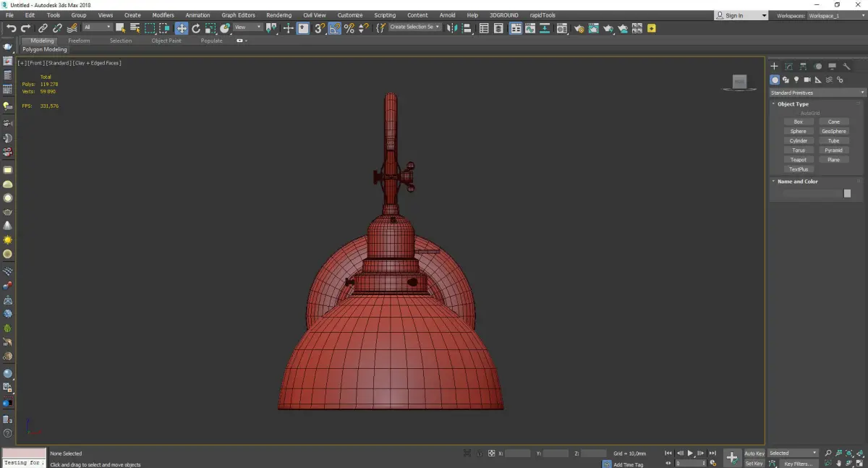Image resolution: width=868 pixels, height=468 pixels.
Task: Click the Mirror tool icon
Action: click(x=451, y=28)
